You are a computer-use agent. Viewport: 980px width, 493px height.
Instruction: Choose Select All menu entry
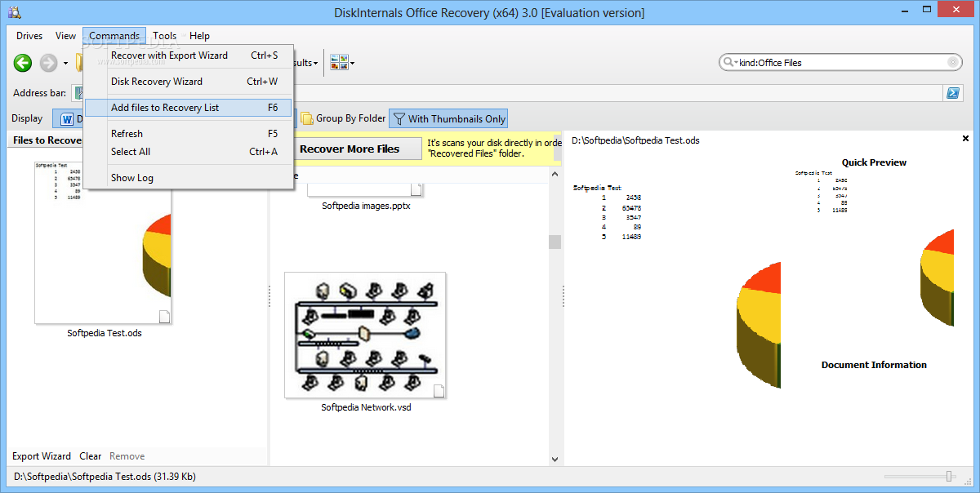tap(189, 152)
